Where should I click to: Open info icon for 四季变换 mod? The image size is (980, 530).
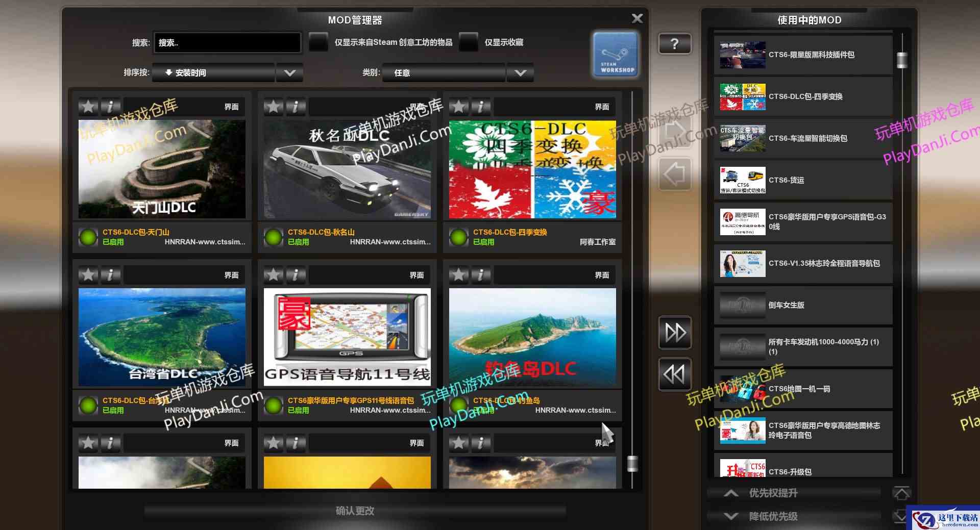[x=481, y=107]
